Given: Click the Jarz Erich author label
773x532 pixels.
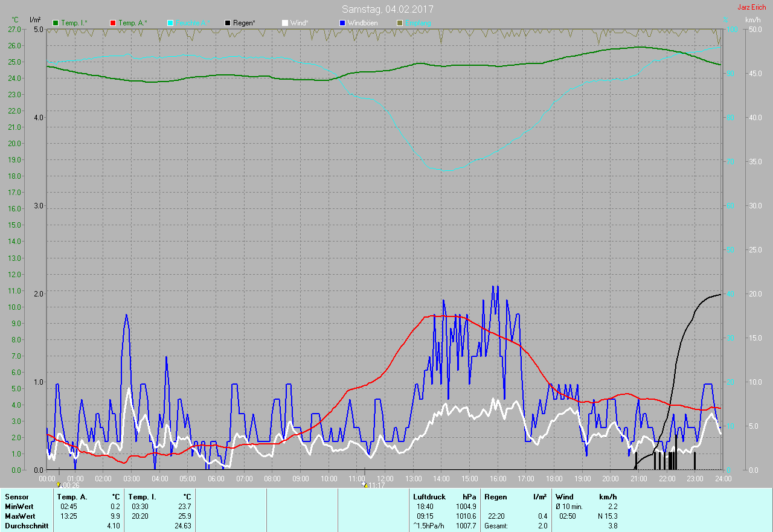Looking at the screenshot, I should pyautogui.click(x=751, y=7).
